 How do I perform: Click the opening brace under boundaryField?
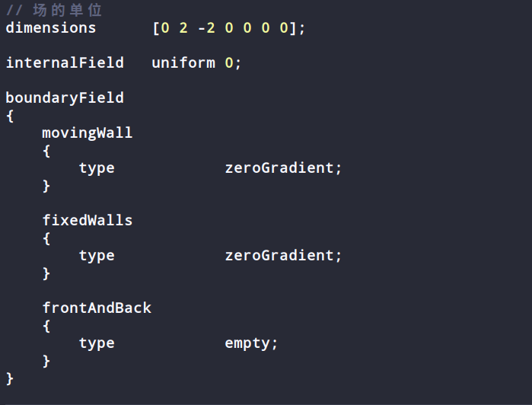click(x=10, y=116)
